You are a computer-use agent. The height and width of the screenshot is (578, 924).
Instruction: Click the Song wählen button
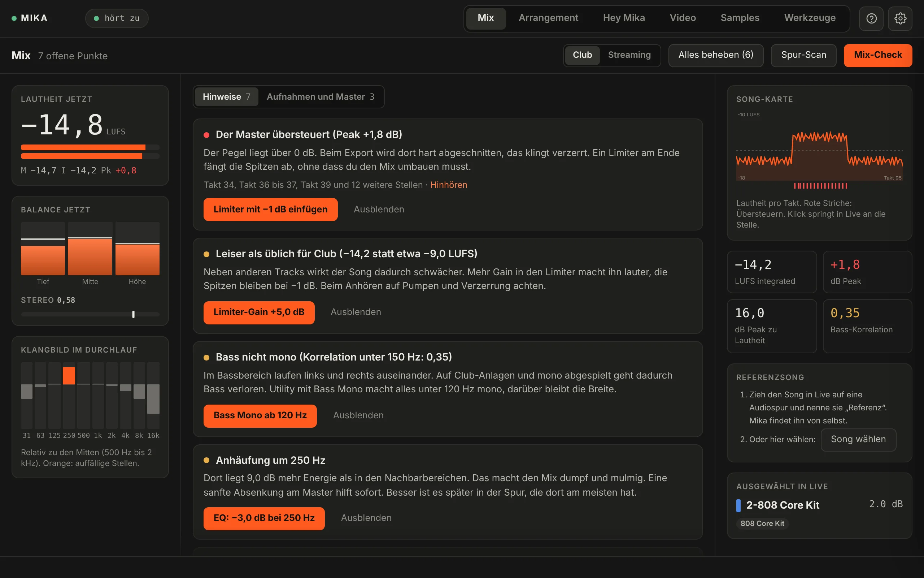pyautogui.click(x=858, y=440)
